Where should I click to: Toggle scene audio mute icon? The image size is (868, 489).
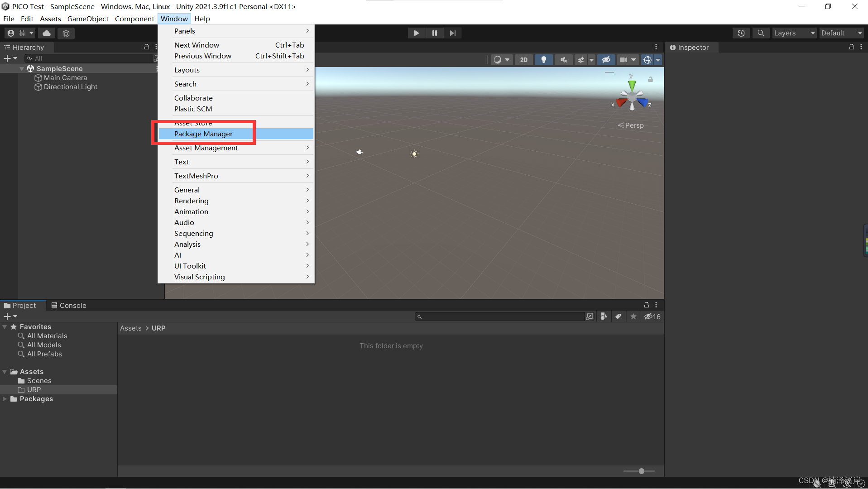point(564,60)
